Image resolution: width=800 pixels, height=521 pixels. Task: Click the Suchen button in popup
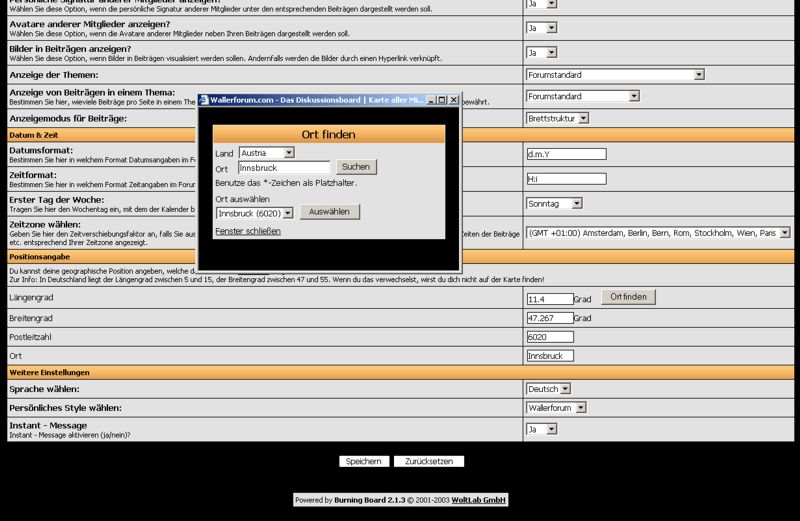(355, 167)
